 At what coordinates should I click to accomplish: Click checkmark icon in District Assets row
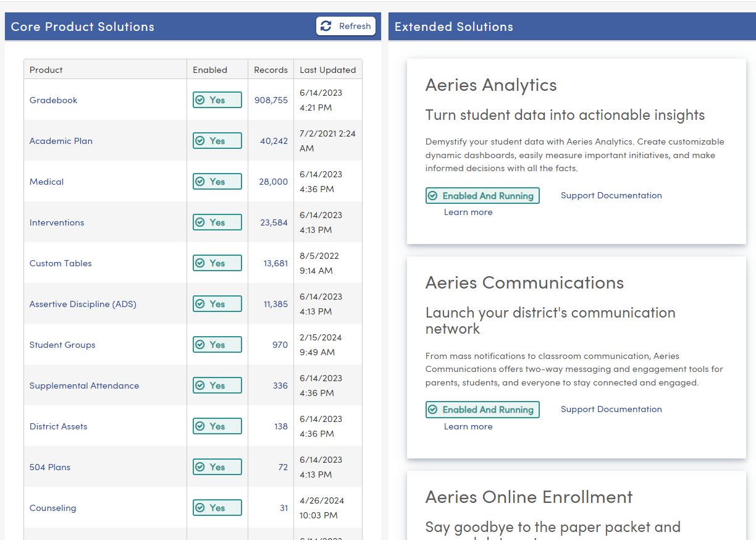(200, 426)
